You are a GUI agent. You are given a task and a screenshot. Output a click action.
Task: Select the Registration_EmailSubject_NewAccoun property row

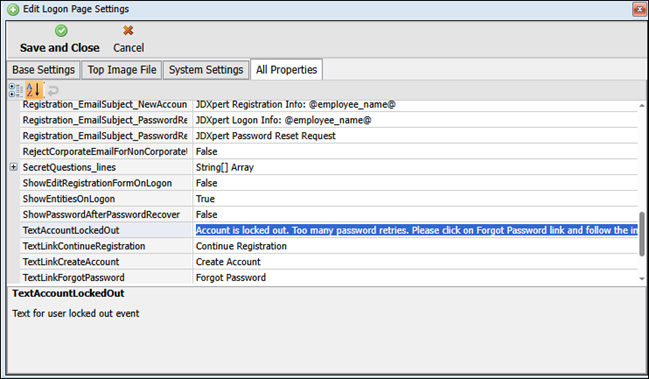pyautogui.click(x=106, y=104)
